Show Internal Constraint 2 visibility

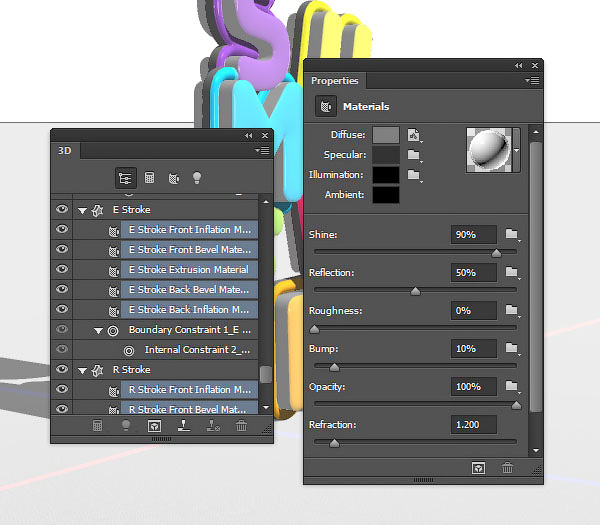[62, 349]
